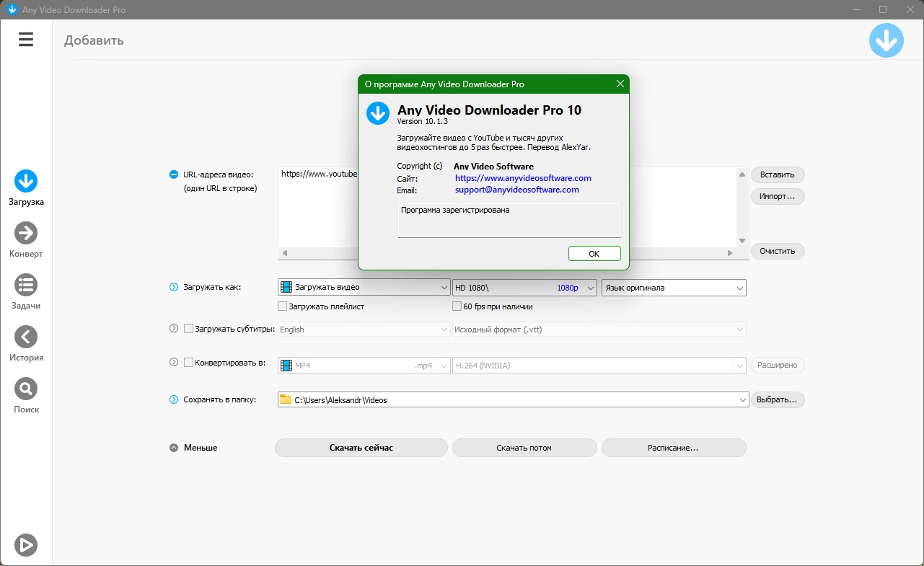Maximize the Any Video Downloader Pro window

click(883, 9)
